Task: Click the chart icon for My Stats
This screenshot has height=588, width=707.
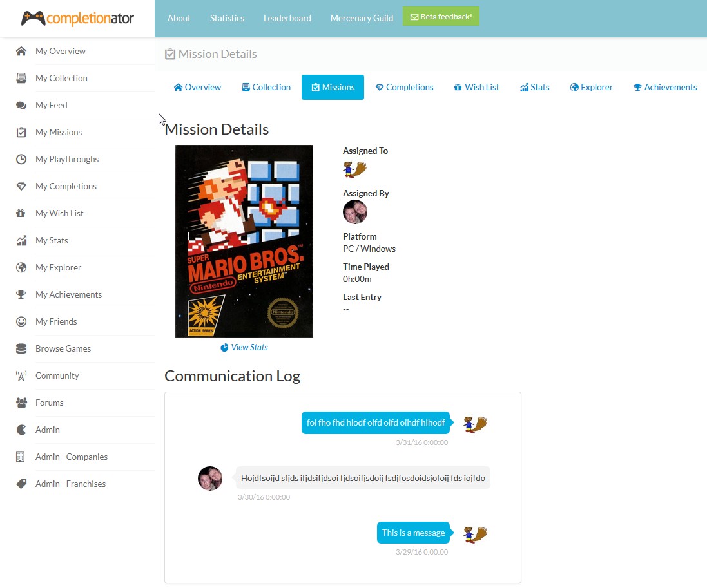Action: [21, 240]
